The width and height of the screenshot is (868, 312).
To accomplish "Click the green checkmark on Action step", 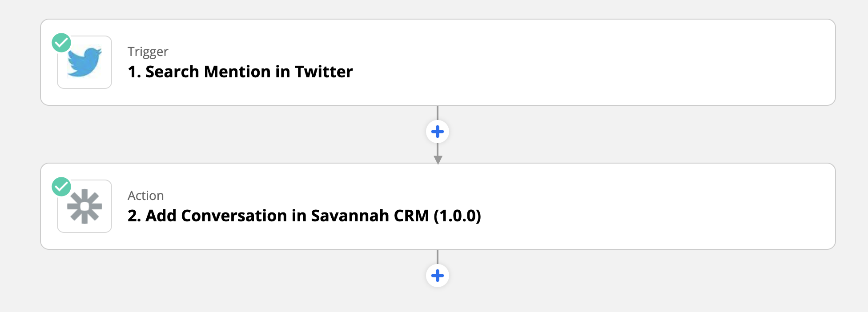I will click(61, 187).
